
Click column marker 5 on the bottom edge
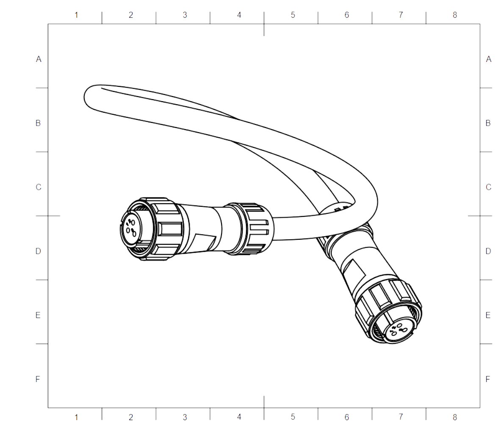(292, 417)
